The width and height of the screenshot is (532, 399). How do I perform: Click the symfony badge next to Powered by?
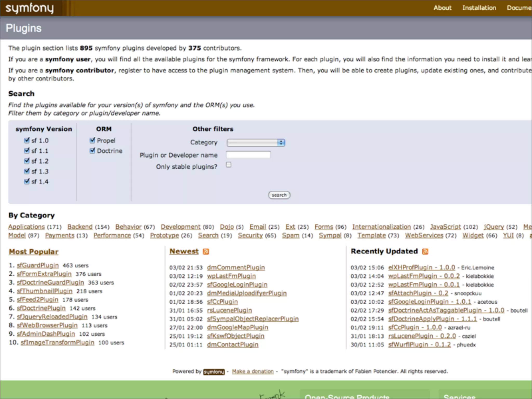pyautogui.click(x=214, y=372)
